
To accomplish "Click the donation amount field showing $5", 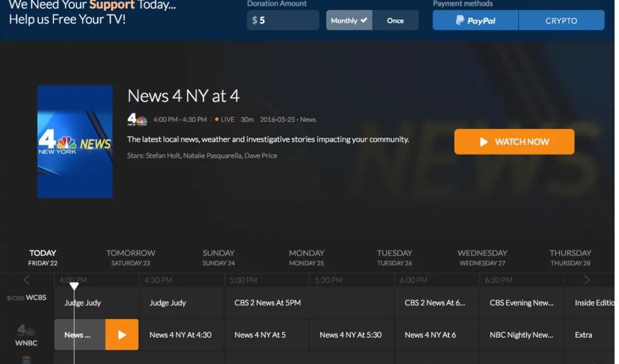I will click(283, 21).
